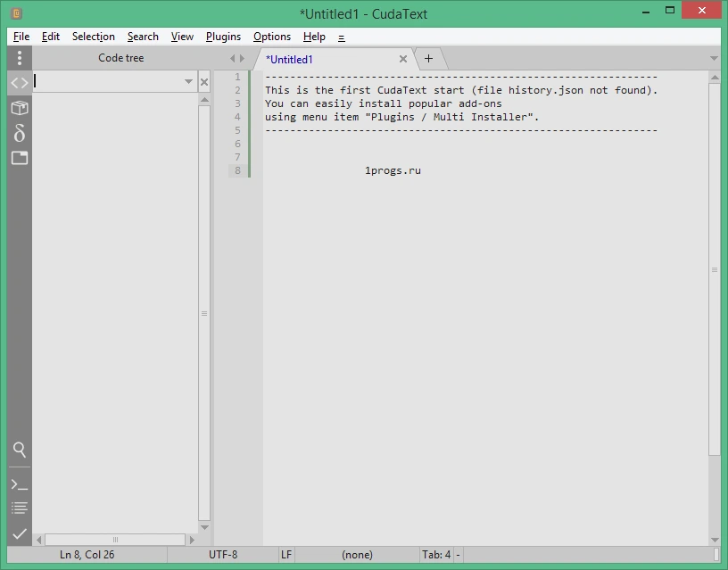Click the '-' status bar cell
The width and height of the screenshot is (728, 570).
[x=458, y=555]
